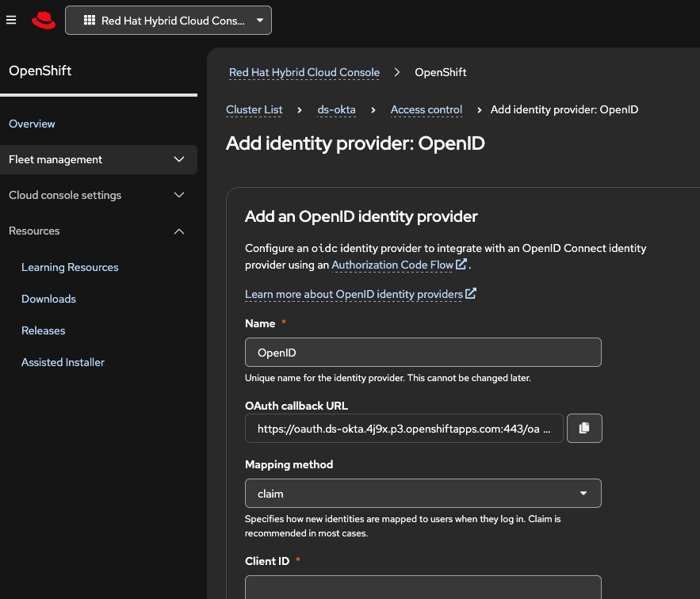Screen dimensions: 700x599
Task: Open Downloads in the sidebar
Action: [x=48, y=299]
